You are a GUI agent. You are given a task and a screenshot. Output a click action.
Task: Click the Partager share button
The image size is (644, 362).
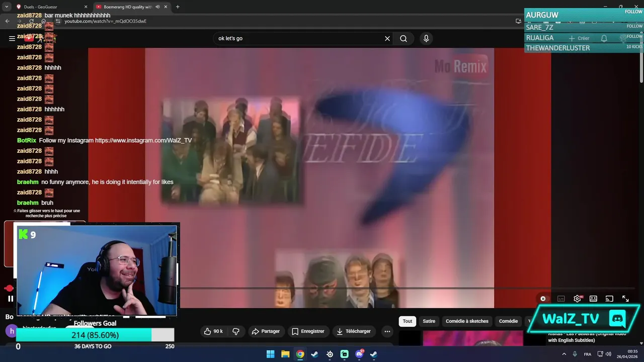point(266,331)
